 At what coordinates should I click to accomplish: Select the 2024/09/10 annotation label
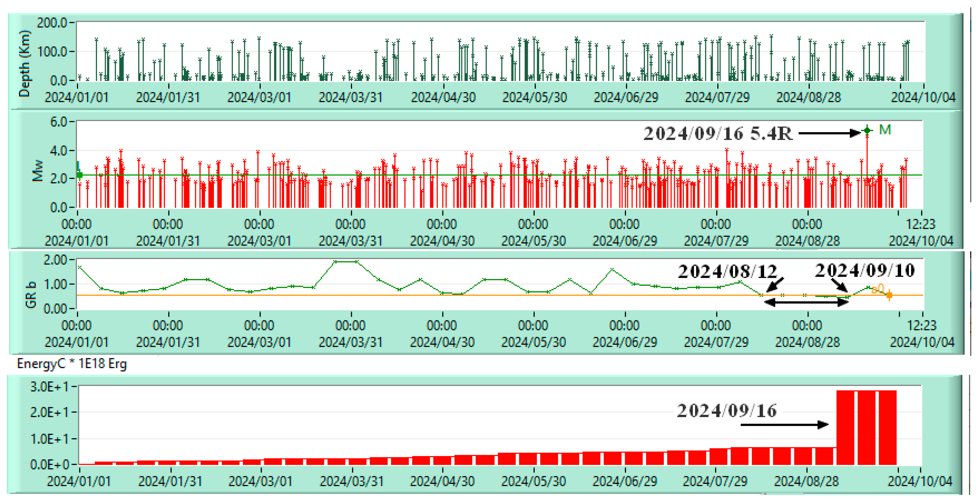tap(864, 270)
